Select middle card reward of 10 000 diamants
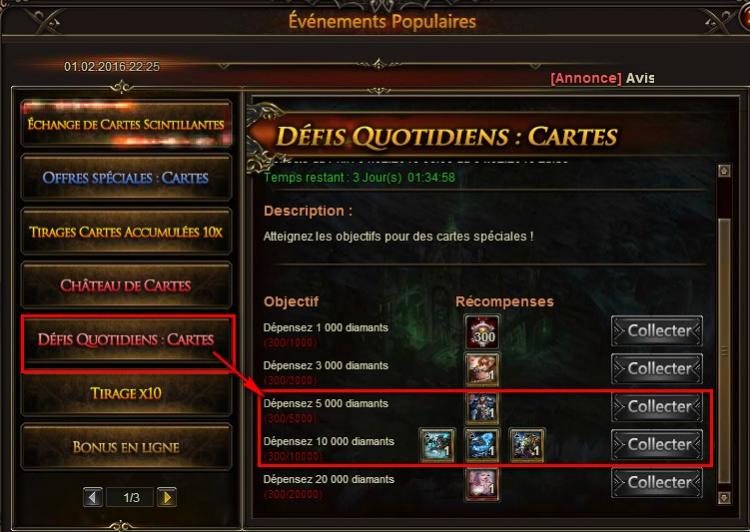Viewport: 750px width, 532px height. (482, 445)
